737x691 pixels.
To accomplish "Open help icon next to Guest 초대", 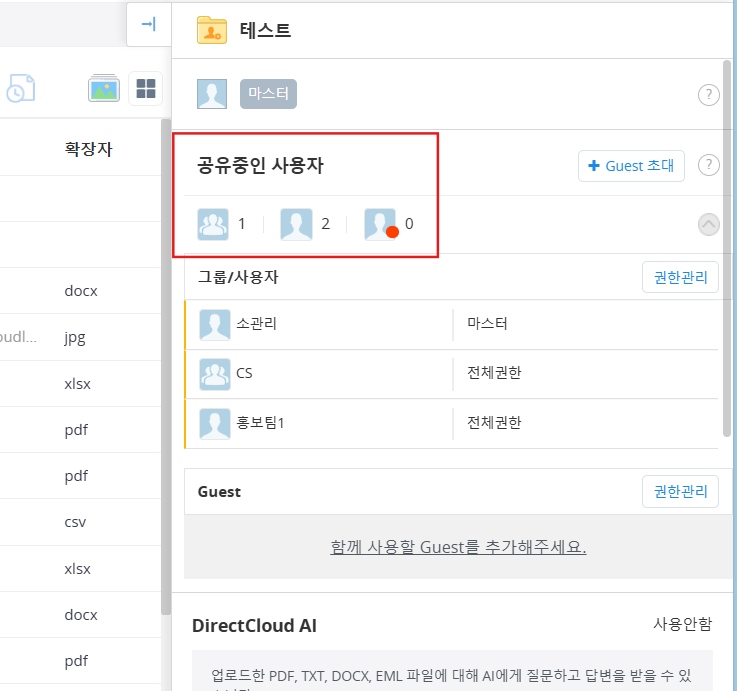I will pyautogui.click(x=708, y=166).
